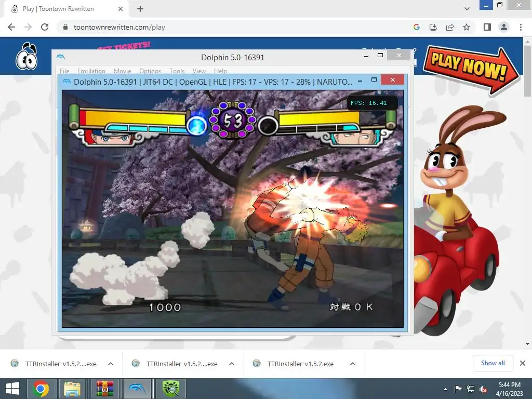Click the lock icon in address bar

[65, 27]
